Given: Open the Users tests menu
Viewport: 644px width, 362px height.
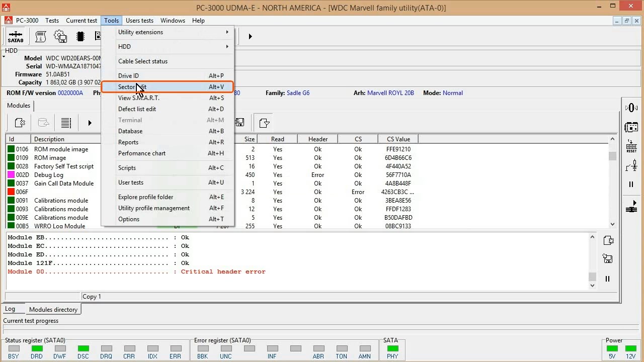Looking at the screenshot, I should point(139,21).
